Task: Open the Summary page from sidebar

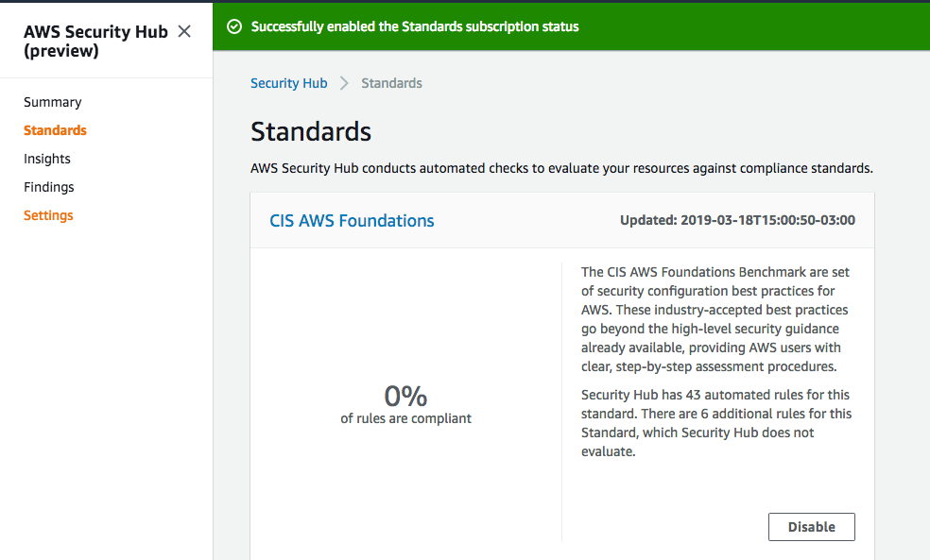Action: (x=53, y=102)
